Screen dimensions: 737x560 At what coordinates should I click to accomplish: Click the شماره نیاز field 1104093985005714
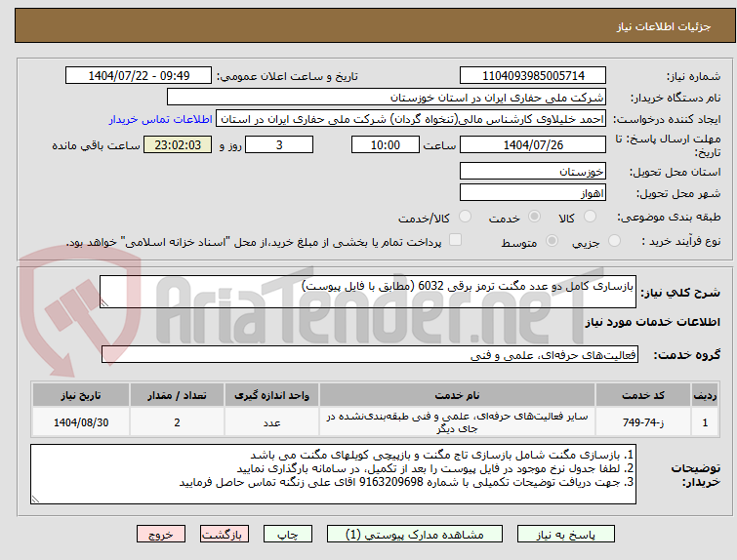pyautogui.click(x=533, y=76)
